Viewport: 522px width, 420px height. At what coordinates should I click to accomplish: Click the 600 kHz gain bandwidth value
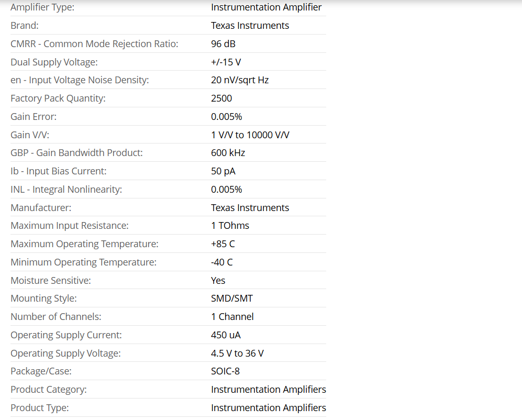228,153
